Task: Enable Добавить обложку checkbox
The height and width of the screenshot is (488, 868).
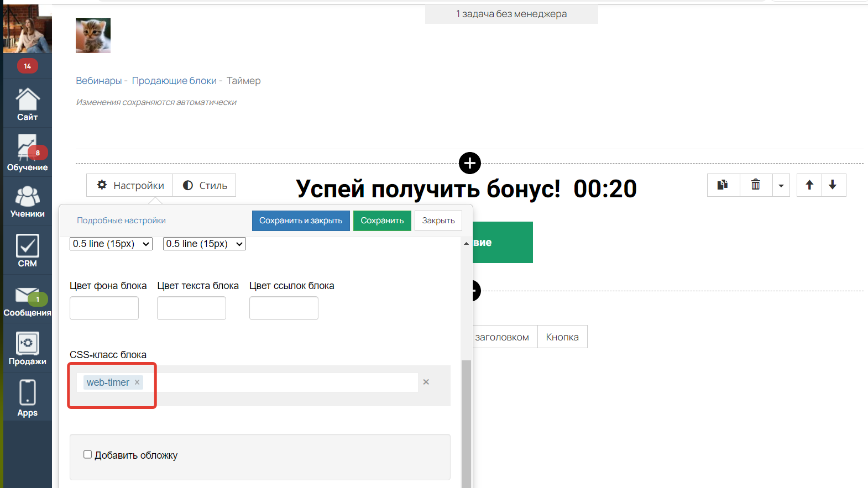Action: tap(87, 455)
